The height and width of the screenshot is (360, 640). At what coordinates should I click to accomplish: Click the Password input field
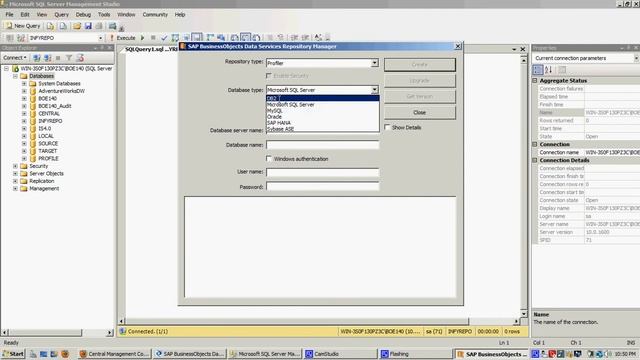(322, 187)
